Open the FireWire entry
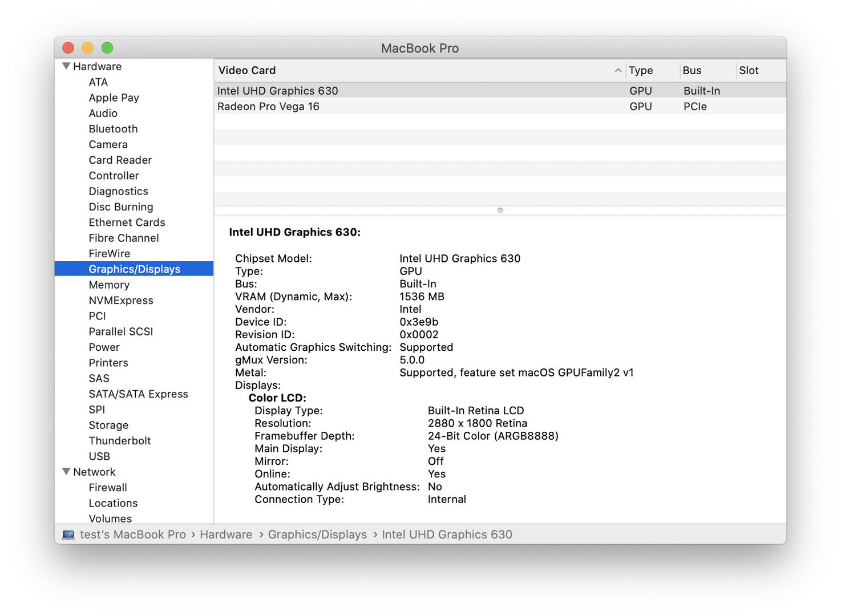This screenshot has height=616, width=841. pos(109,253)
